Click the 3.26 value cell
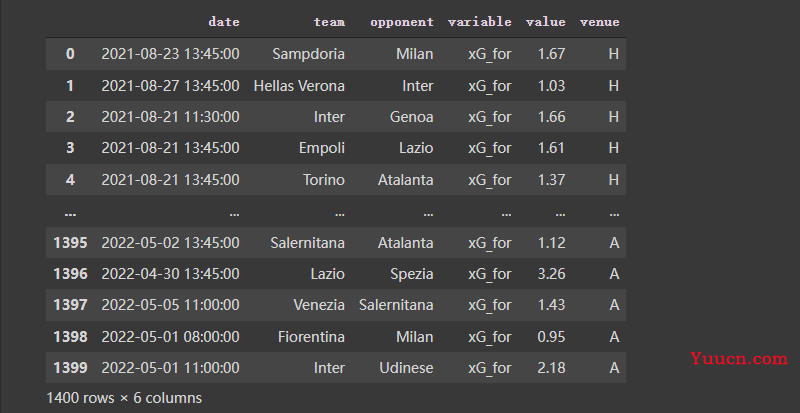This screenshot has height=413, width=800. point(551,274)
